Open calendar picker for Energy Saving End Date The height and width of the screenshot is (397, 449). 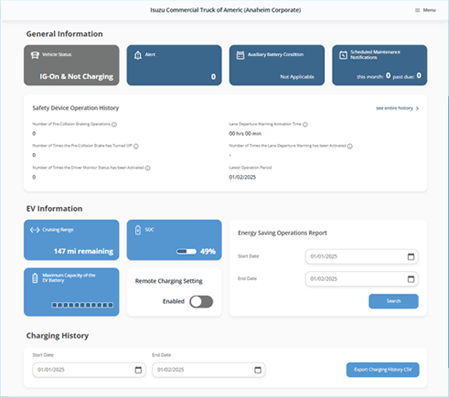pyautogui.click(x=411, y=279)
